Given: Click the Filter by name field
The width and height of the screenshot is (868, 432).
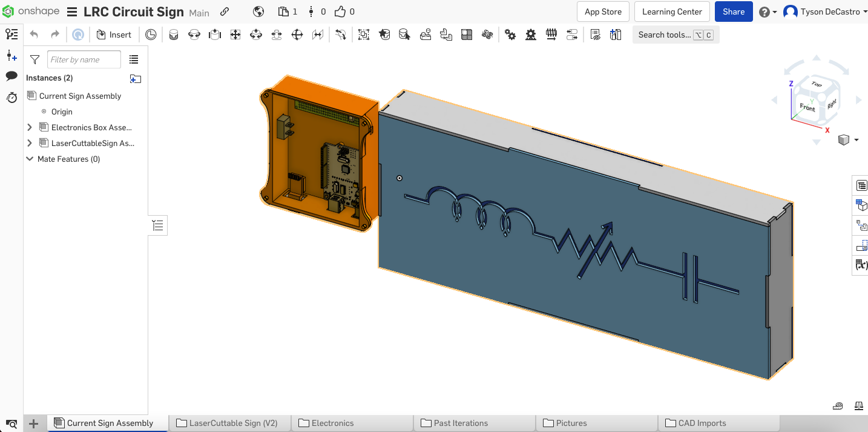Looking at the screenshot, I should click(84, 59).
